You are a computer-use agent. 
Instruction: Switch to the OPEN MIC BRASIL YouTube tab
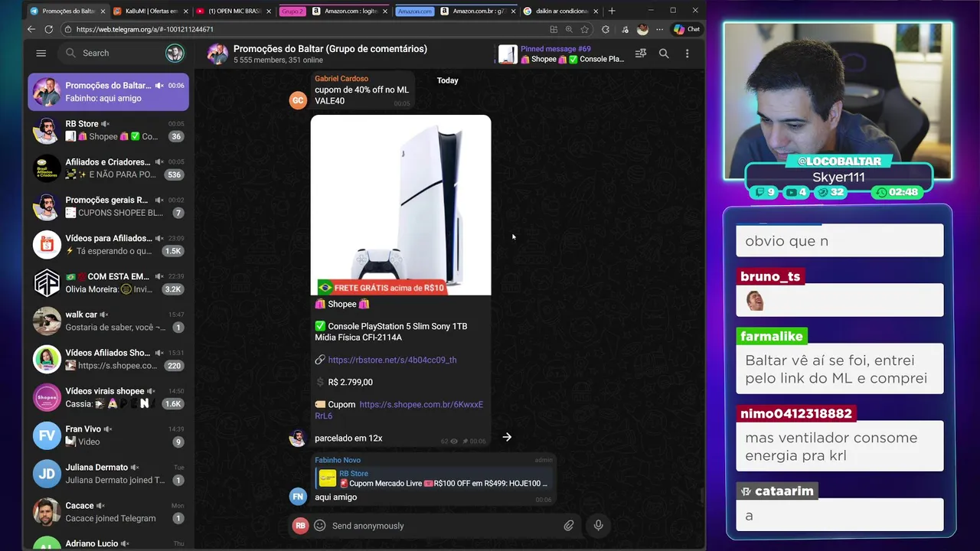[x=233, y=11]
